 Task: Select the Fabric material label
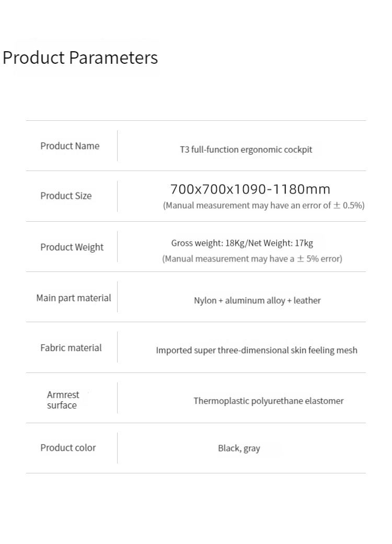click(71, 348)
